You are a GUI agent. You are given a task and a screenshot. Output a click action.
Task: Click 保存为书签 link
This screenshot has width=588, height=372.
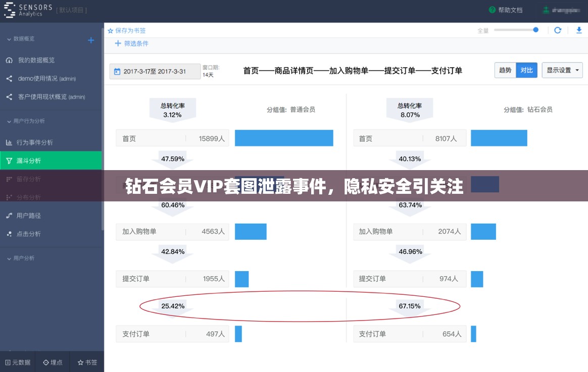tap(130, 31)
